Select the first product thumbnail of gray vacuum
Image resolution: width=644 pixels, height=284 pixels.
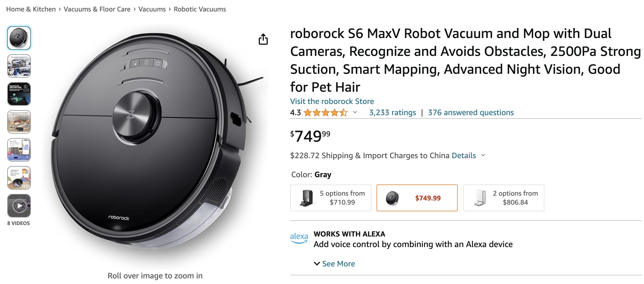19,38
